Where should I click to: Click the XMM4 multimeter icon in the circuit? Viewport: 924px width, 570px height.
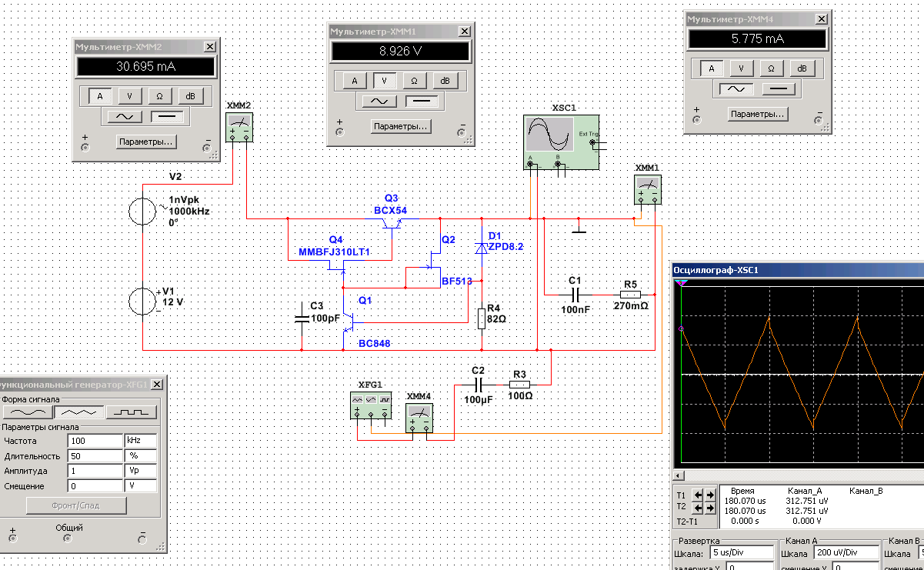419,418
